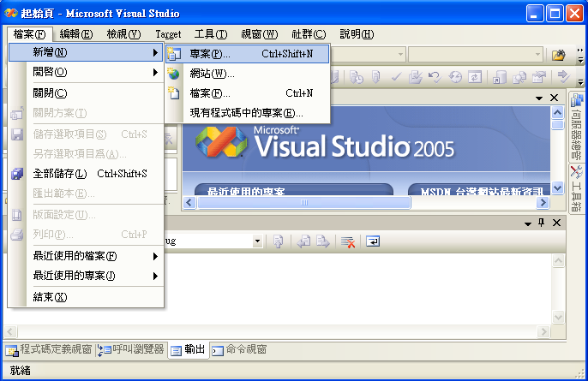Screen dimensions: 588x381
Task: Click the find message in code icon
Action: [278, 241]
